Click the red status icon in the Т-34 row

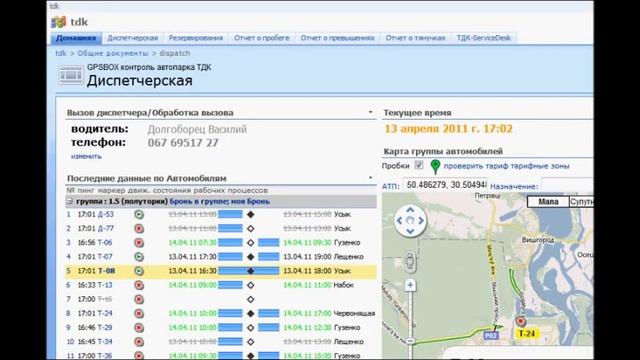(139, 342)
